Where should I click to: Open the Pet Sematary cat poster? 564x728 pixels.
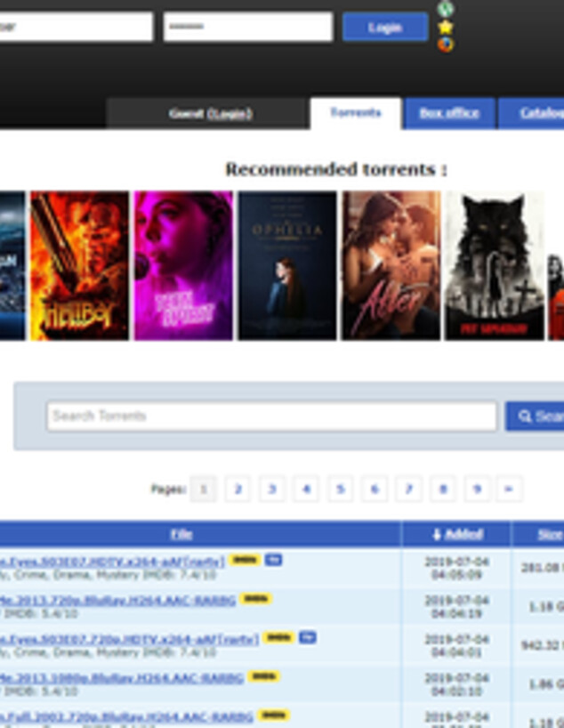pos(495,265)
